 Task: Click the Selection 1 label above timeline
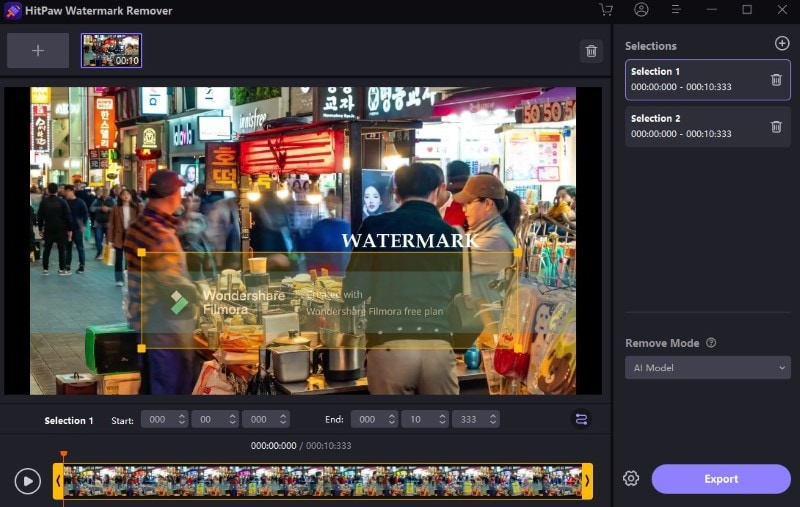[69, 420]
